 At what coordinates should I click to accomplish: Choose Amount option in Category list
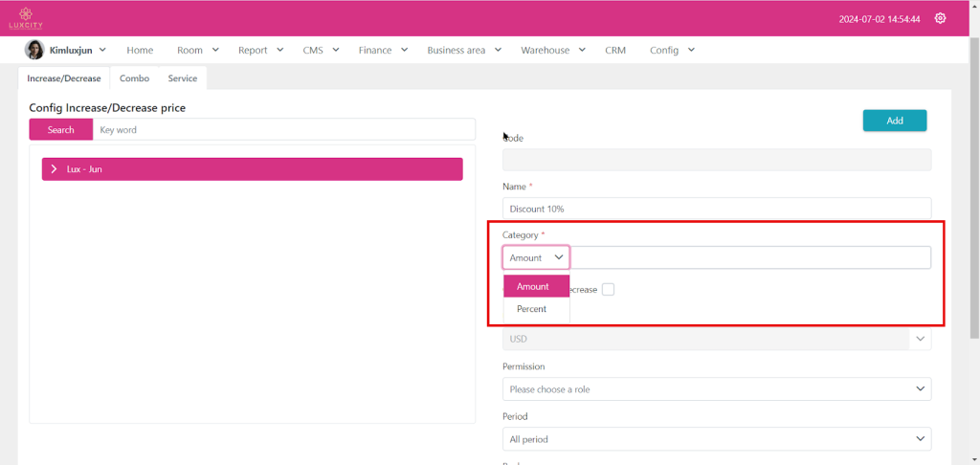(533, 286)
